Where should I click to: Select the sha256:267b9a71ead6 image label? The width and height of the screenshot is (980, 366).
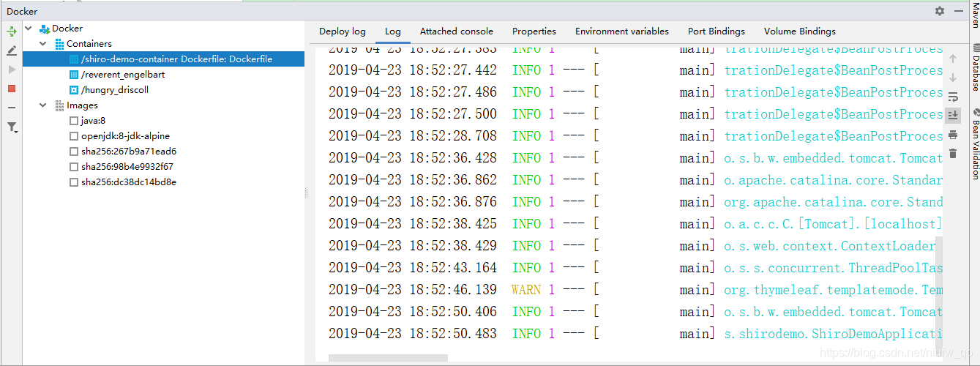pos(129,152)
